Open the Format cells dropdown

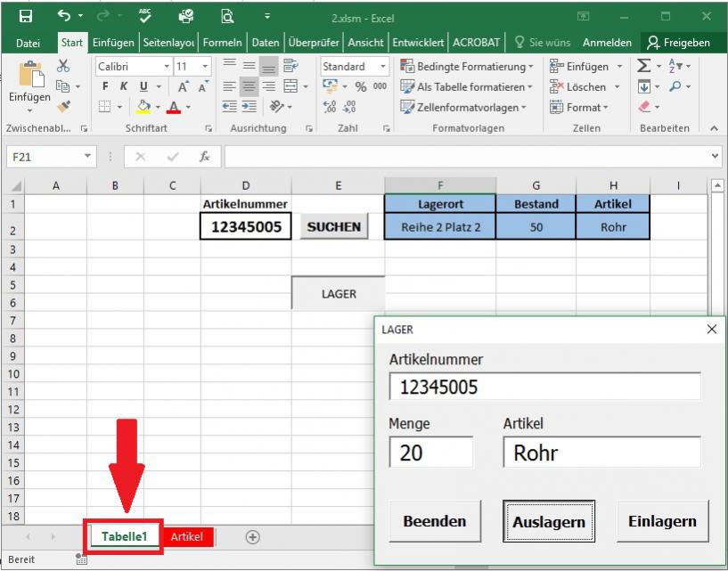[x=578, y=107]
